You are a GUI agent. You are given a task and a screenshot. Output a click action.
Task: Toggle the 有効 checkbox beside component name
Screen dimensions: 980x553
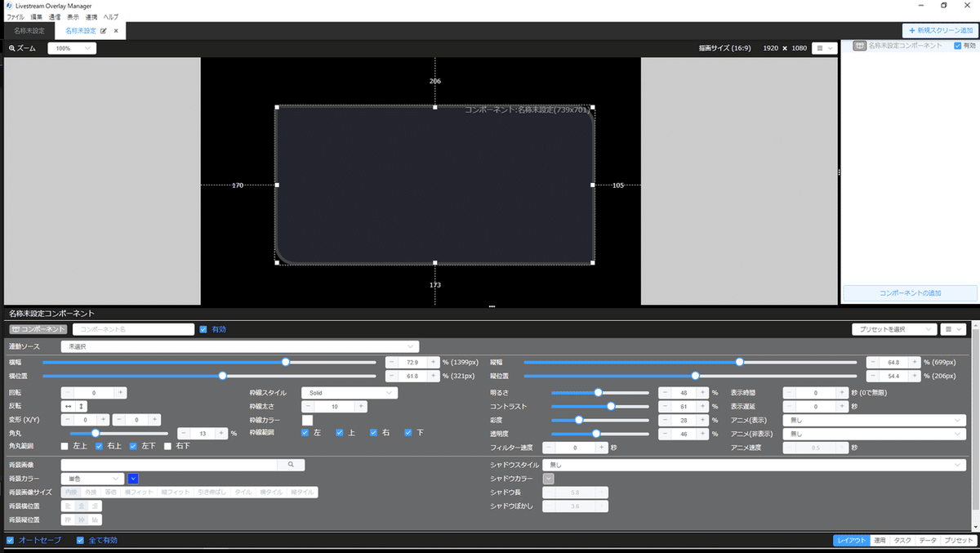(x=203, y=329)
